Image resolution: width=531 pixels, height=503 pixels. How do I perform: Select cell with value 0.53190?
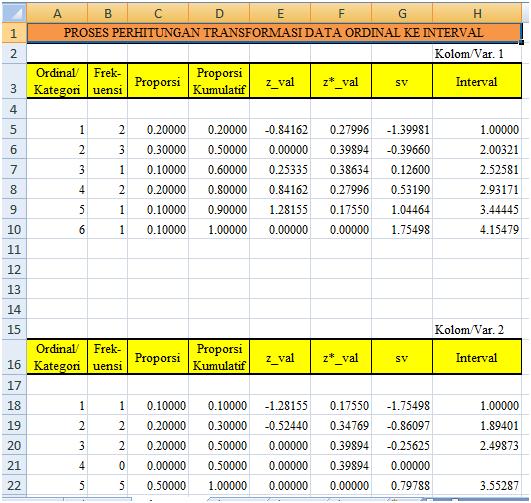pyautogui.click(x=402, y=189)
